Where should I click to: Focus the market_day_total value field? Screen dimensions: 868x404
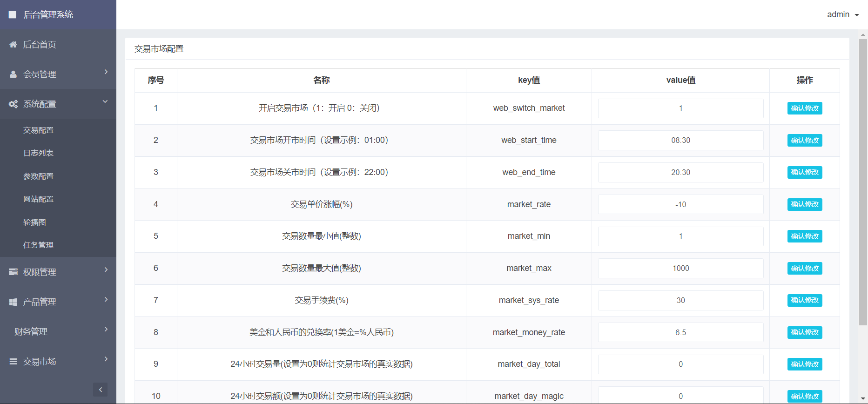click(680, 364)
